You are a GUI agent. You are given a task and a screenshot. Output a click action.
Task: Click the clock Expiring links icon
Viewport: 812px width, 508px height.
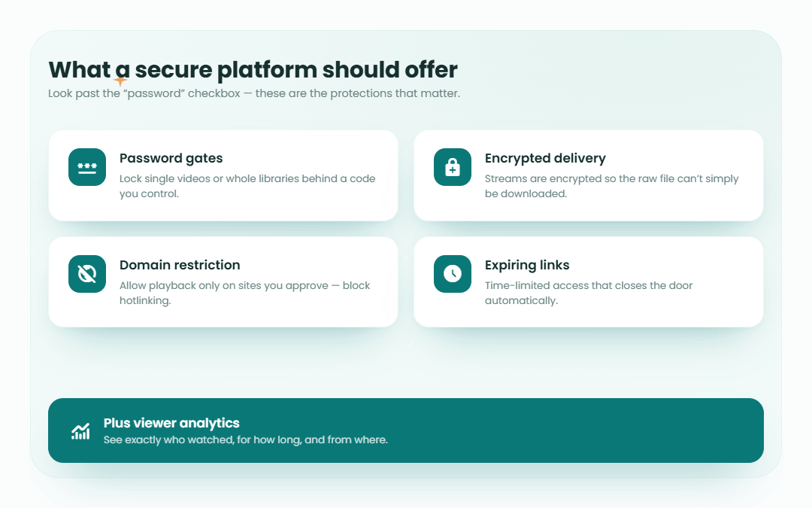tap(453, 274)
